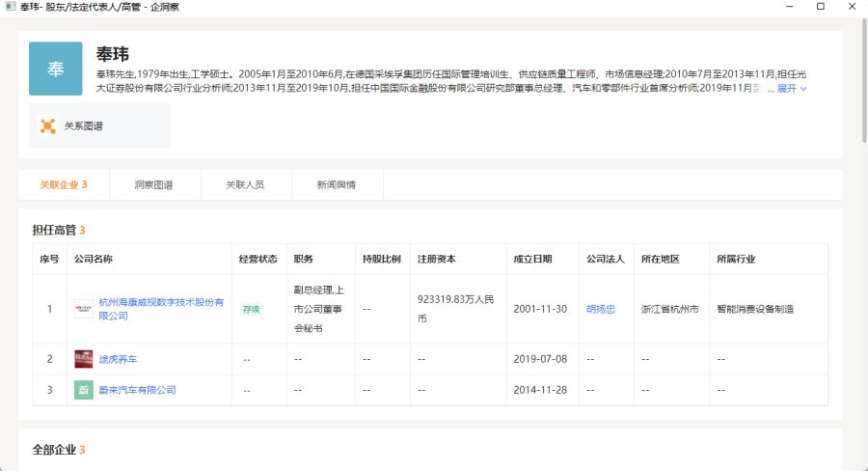868x471 pixels.
Task: Click the app icon in title bar
Action: (10, 7)
